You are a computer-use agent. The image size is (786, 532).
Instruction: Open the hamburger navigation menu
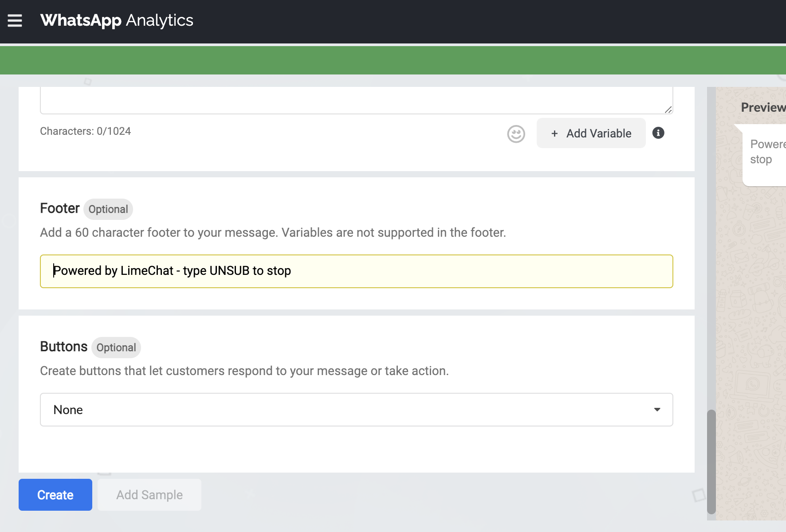[15, 20]
